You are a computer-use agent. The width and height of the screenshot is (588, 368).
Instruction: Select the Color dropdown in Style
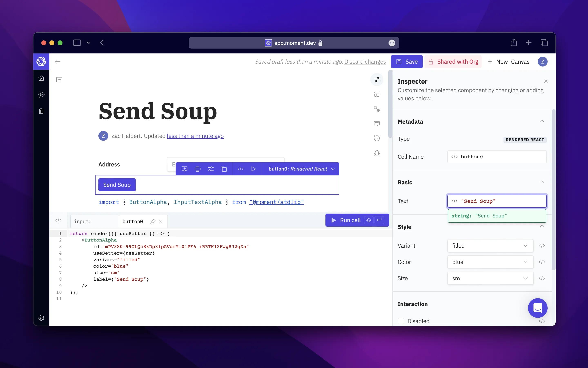(490, 262)
